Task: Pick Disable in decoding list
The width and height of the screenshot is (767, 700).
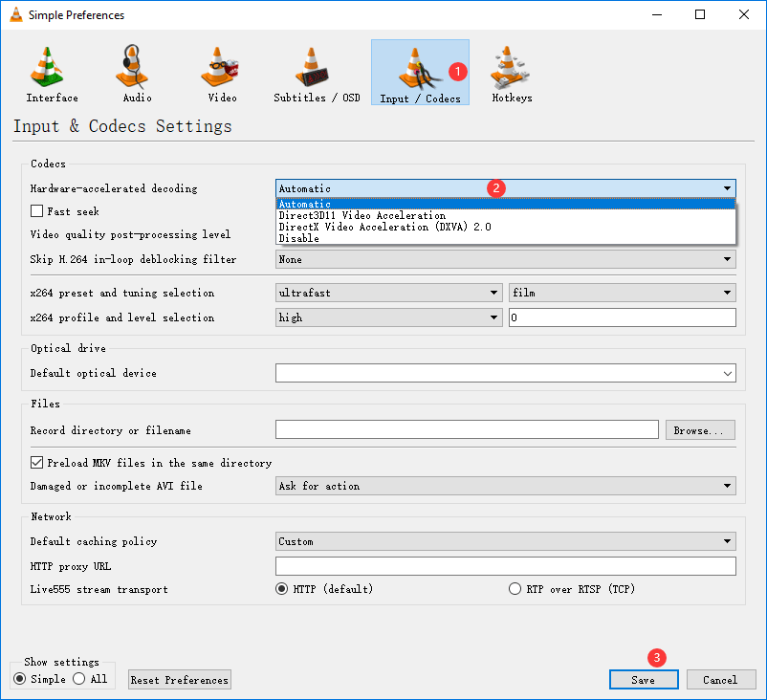Action: pos(505,238)
